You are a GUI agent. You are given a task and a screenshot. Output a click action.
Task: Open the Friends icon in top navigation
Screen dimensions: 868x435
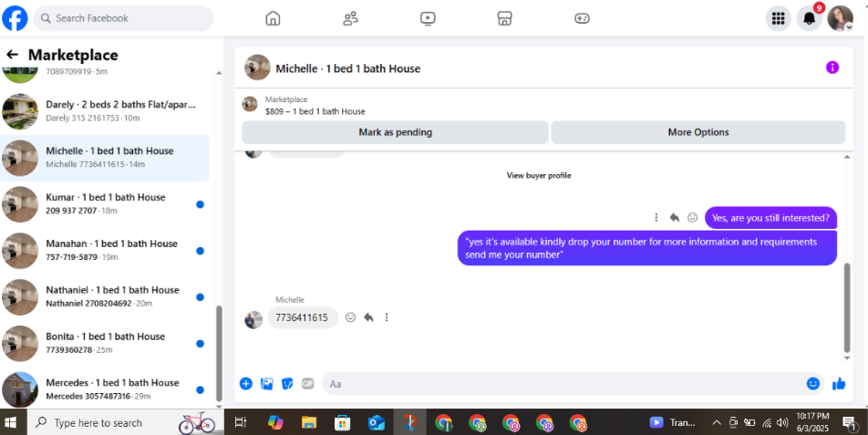tap(350, 18)
